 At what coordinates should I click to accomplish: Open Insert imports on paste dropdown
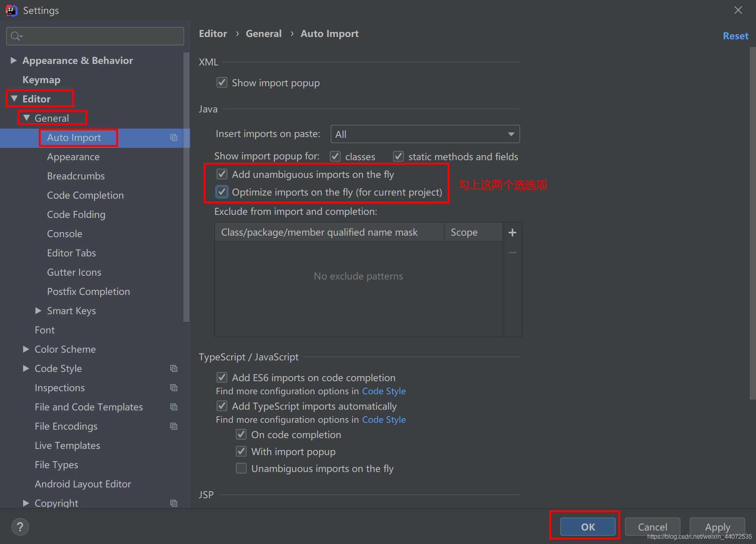point(425,134)
